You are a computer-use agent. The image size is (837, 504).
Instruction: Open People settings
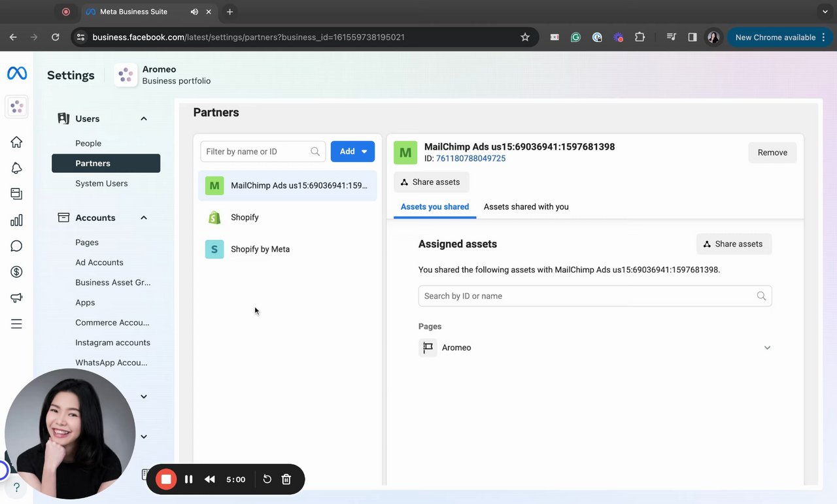88,143
